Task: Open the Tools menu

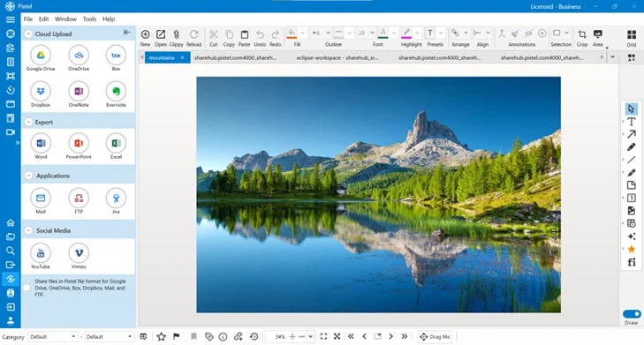Action: point(89,19)
